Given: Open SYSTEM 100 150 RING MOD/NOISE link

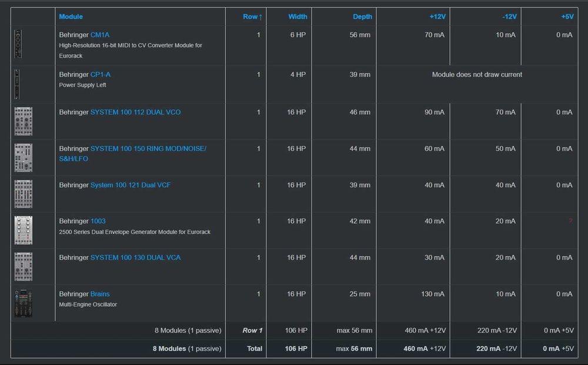Looking at the screenshot, I should [x=132, y=154].
